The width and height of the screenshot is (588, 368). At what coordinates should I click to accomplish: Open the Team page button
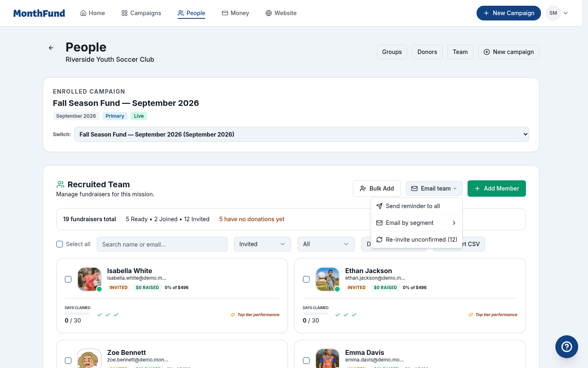click(460, 52)
